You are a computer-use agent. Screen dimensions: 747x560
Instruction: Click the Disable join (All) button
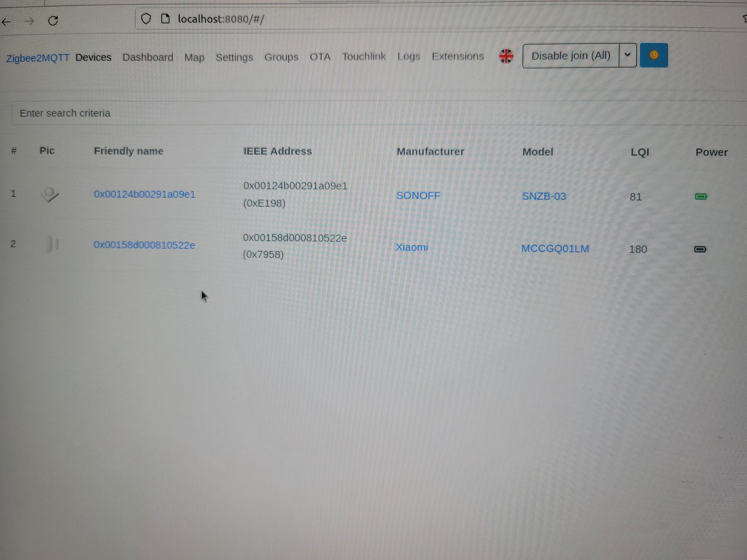point(571,56)
